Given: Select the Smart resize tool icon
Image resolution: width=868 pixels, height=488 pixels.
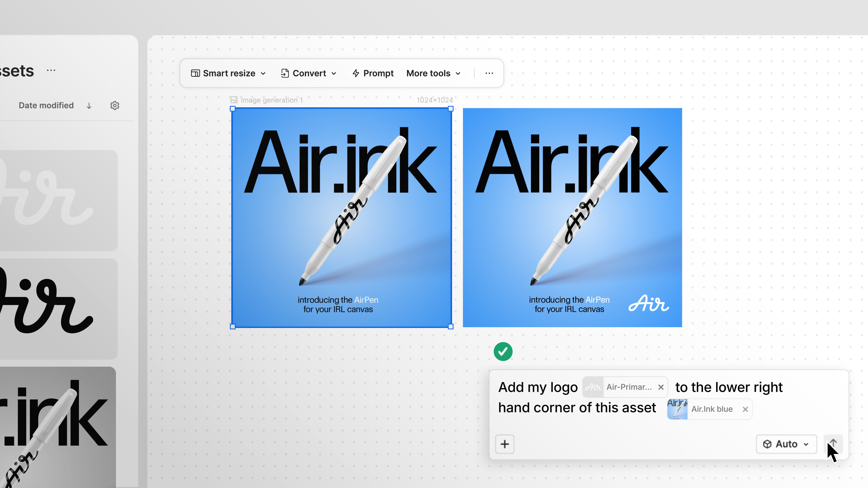Looking at the screenshot, I should [196, 73].
